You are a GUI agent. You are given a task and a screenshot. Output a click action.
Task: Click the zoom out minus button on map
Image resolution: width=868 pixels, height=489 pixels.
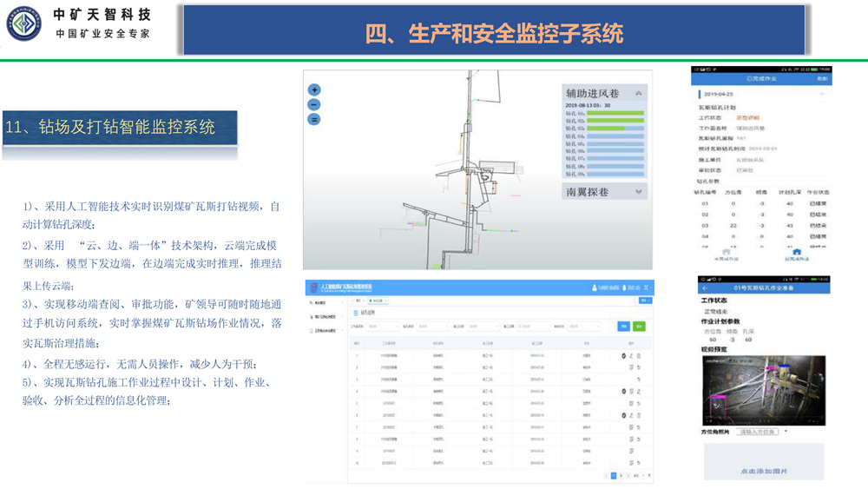point(314,104)
